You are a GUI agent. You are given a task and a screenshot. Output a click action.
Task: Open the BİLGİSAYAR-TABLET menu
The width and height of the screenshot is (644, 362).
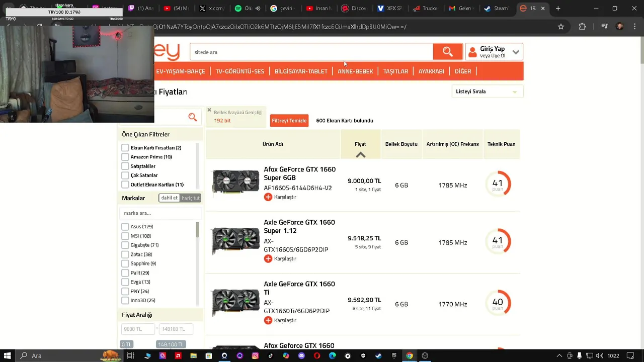tap(301, 71)
